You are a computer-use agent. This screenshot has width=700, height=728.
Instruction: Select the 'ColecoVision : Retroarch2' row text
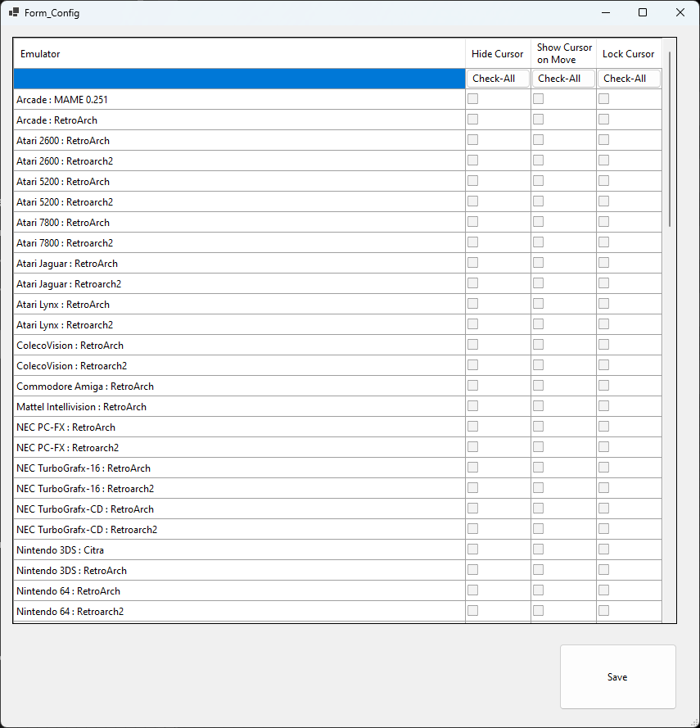click(71, 366)
